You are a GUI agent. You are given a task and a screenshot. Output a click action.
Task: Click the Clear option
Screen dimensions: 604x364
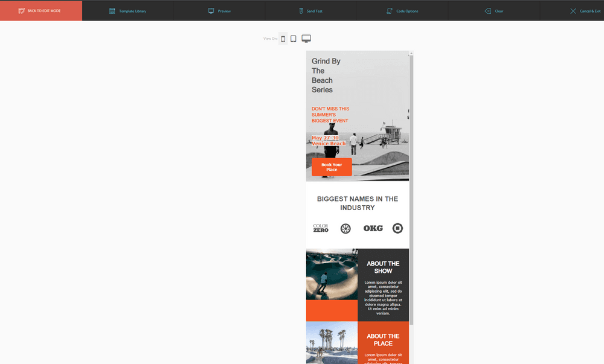point(494,11)
